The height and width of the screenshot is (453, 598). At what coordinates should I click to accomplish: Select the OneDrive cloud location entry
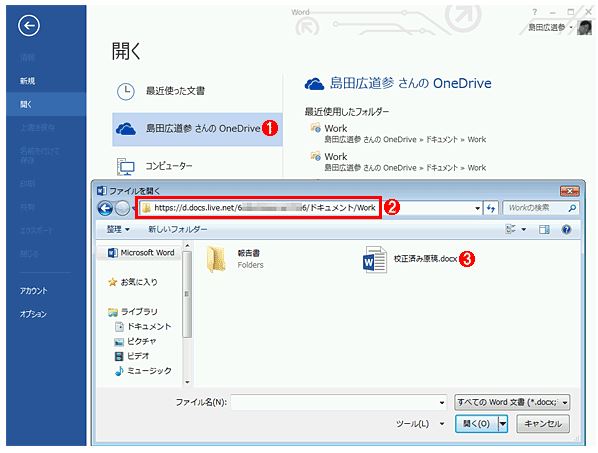197,129
